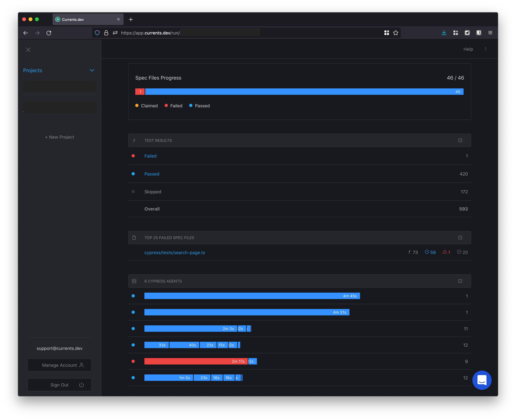This screenshot has width=516, height=420.
Task: Bookmark page with star icon
Action: coord(396,33)
